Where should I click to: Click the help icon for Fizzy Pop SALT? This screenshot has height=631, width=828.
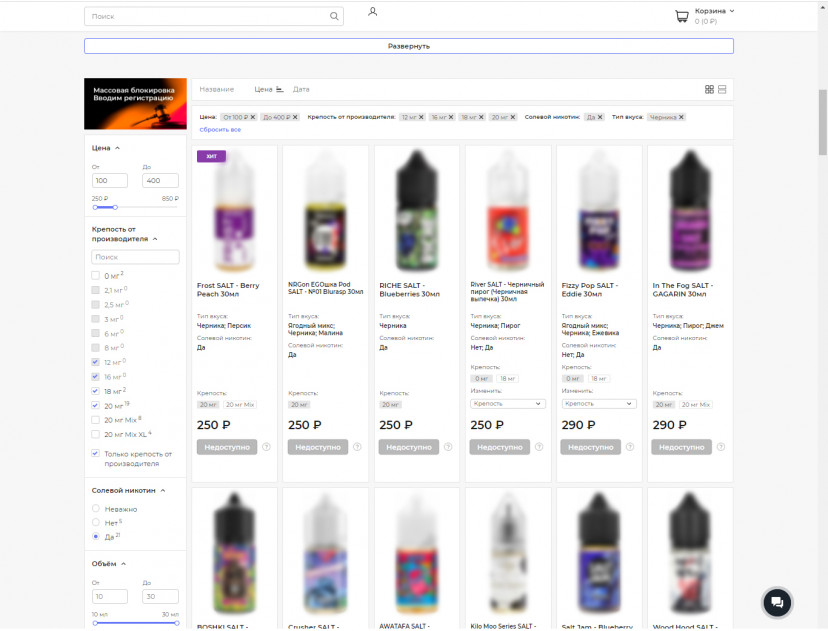(x=630, y=447)
